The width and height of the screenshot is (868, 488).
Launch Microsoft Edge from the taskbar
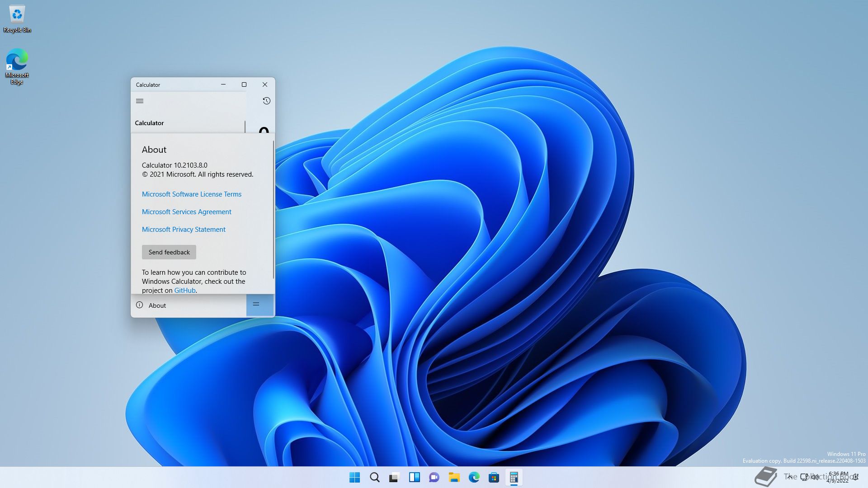[474, 477]
